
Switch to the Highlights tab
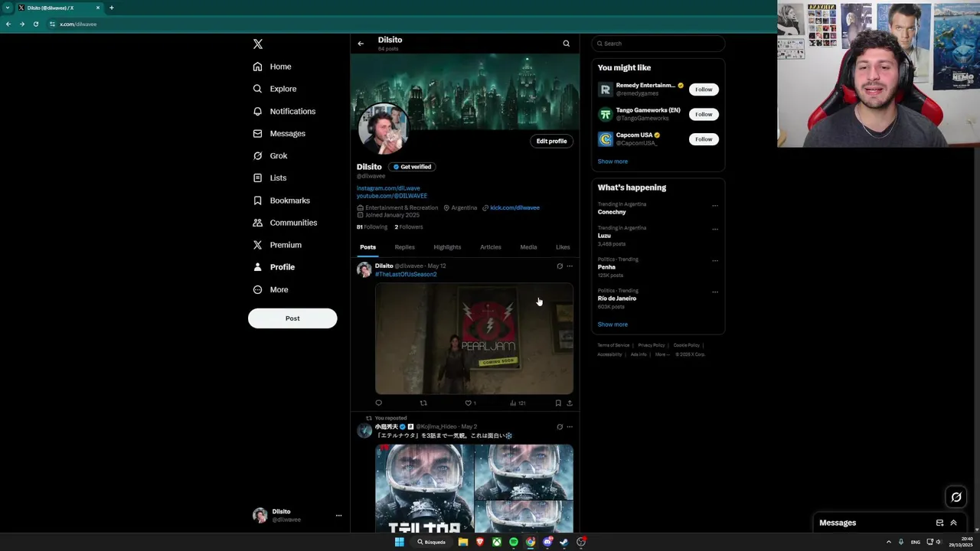tap(447, 247)
